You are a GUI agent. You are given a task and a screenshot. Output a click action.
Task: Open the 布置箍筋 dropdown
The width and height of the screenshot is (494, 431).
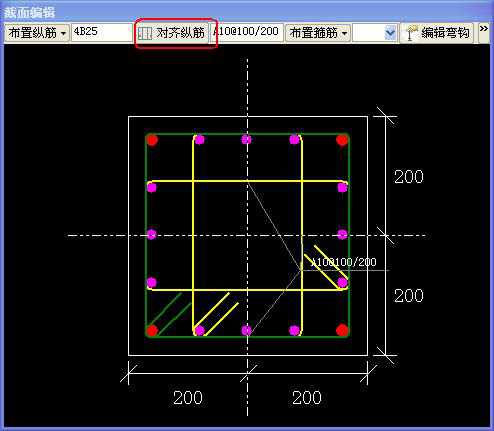coord(318,33)
